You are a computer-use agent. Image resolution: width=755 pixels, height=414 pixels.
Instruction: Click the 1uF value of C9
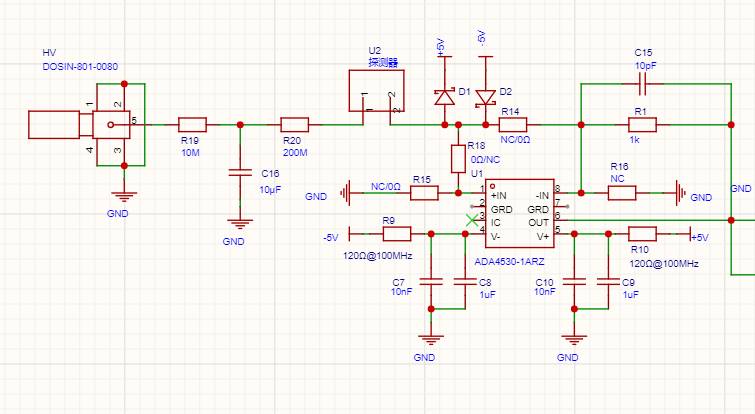click(x=631, y=295)
